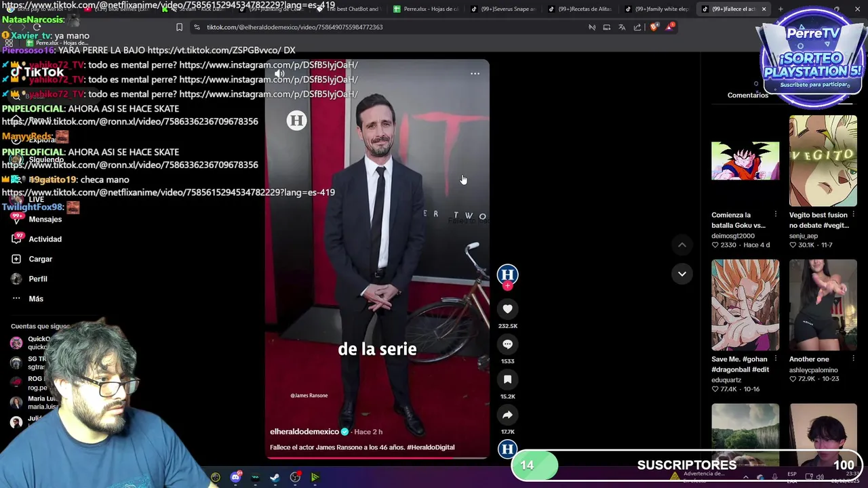Open more options for the Another one card
This screenshot has width=868, height=488.
(853, 359)
